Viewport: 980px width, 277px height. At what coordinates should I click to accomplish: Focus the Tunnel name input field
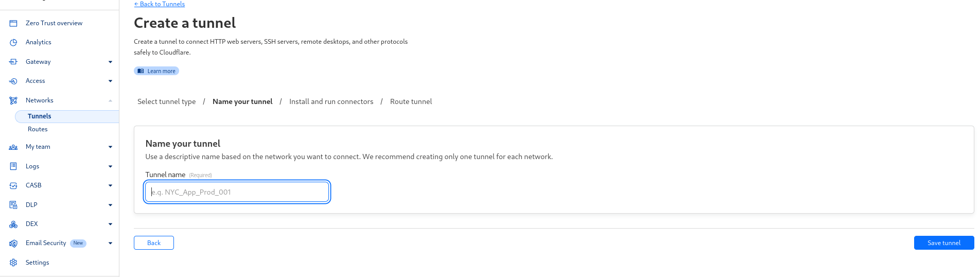point(237,192)
